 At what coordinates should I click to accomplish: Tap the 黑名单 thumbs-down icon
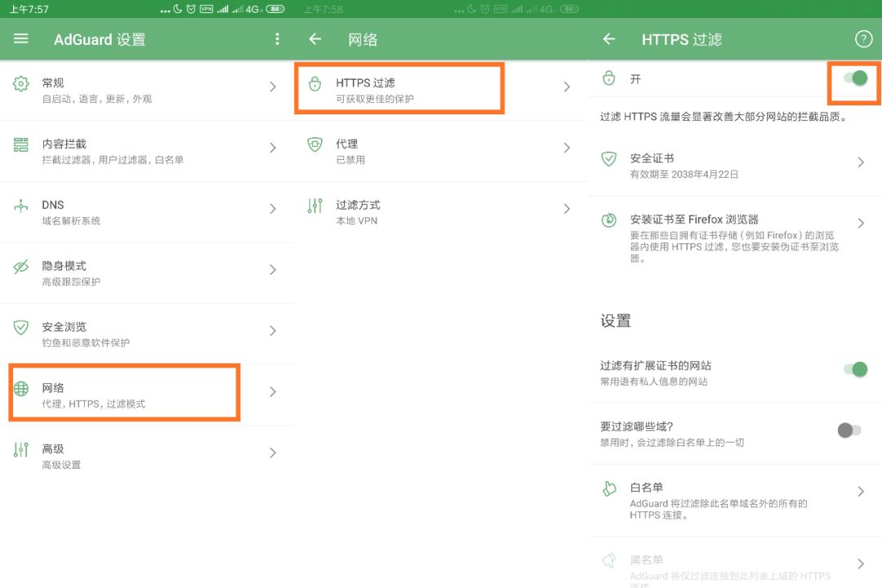coord(608,560)
